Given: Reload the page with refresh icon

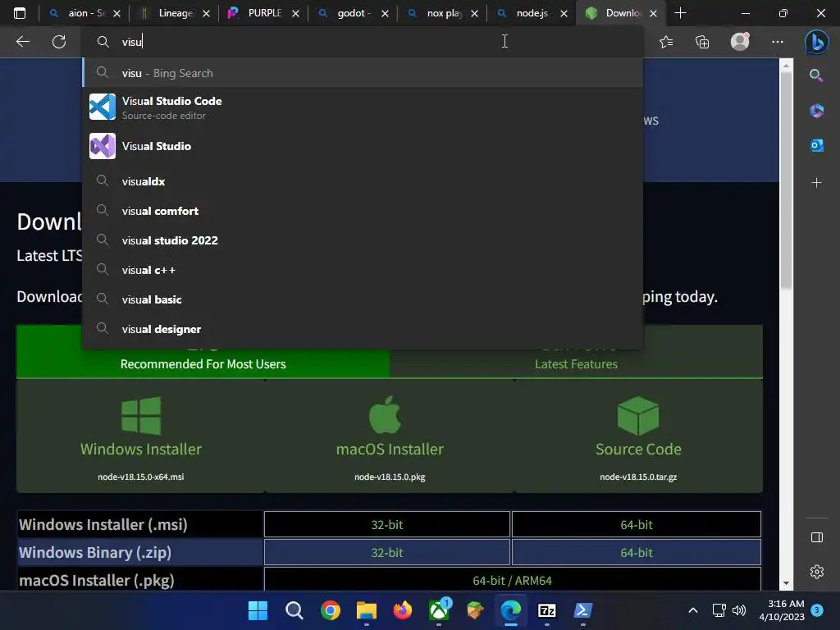Looking at the screenshot, I should click(x=59, y=42).
